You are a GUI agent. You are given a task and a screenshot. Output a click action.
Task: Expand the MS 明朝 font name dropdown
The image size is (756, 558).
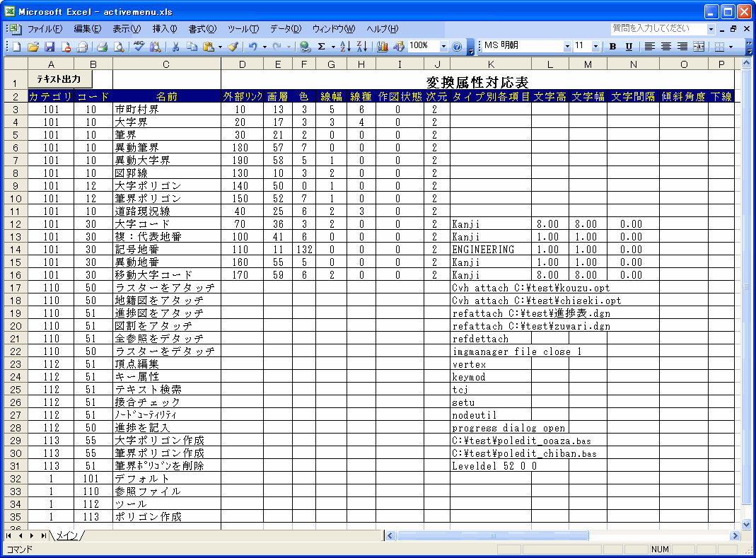[x=567, y=47]
